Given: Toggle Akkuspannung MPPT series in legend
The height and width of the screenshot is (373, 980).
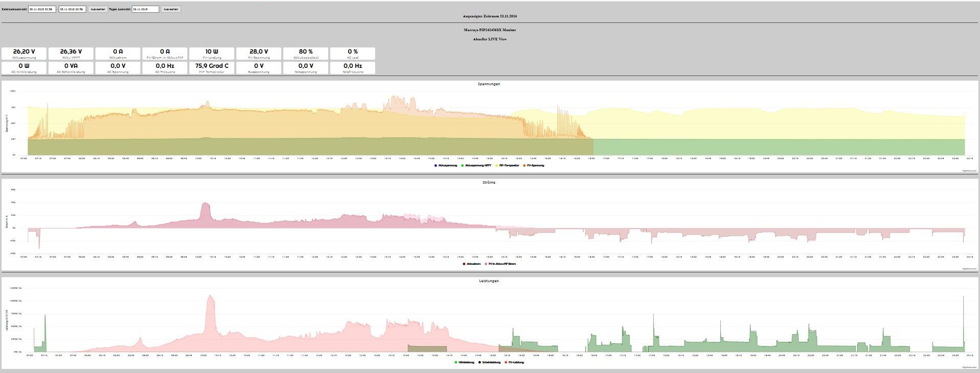Looking at the screenshot, I should click(476, 165).
